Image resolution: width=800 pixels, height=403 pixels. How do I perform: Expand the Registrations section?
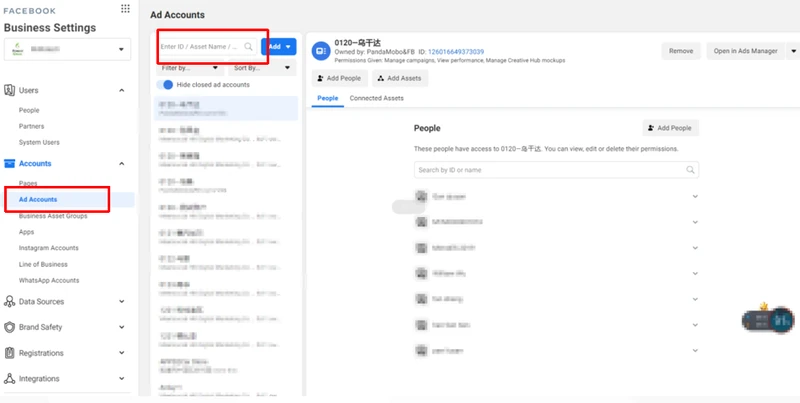(x=121, y=353)
